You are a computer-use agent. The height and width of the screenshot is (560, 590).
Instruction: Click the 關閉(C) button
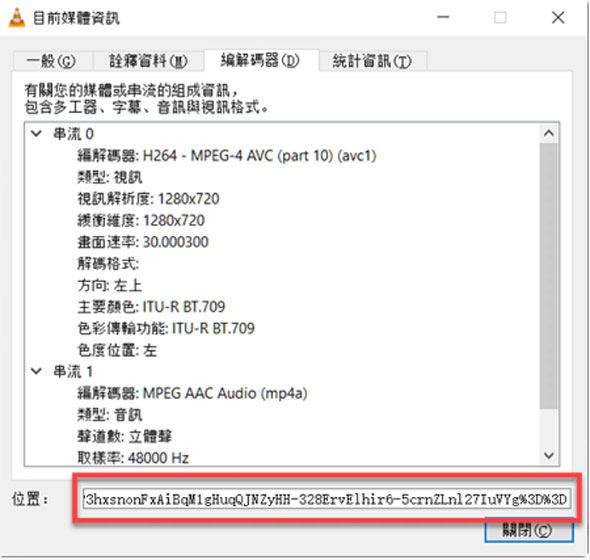(x=528, y=531)
